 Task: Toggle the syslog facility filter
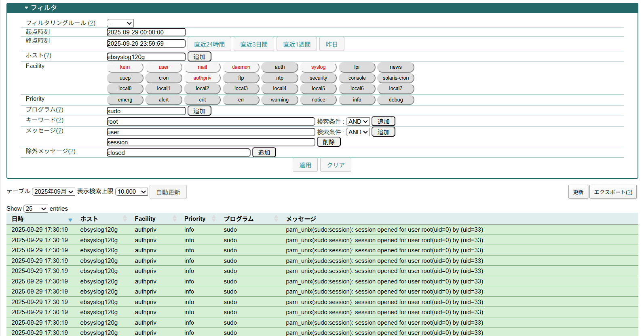point(318,67)
